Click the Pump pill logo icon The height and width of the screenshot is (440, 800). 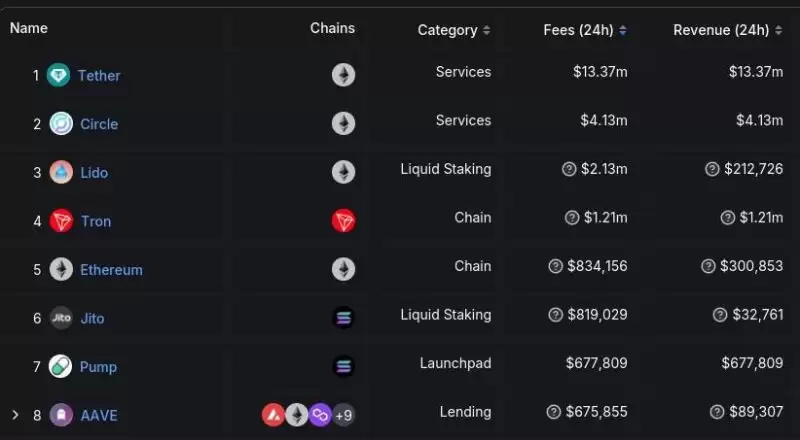(x=61, y=367)
